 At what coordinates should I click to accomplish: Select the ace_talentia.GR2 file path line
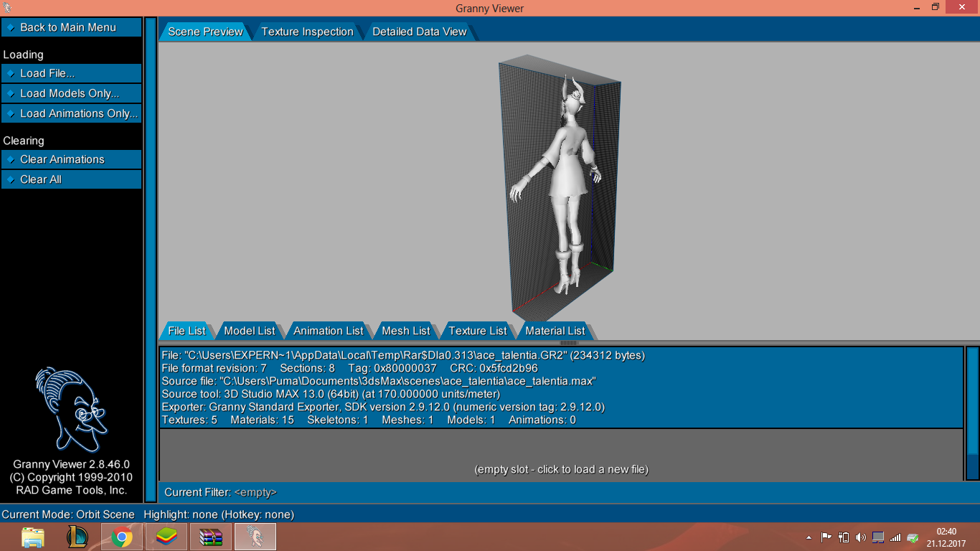point(403,355)
